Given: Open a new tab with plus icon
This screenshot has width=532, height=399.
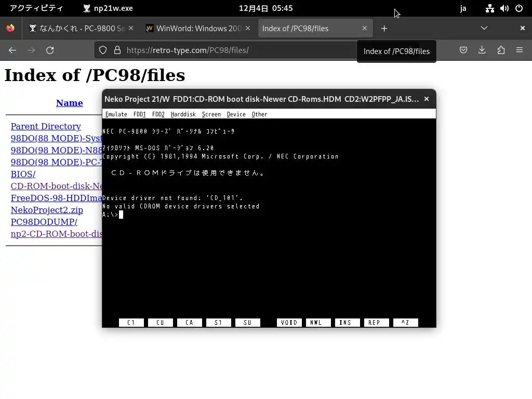Looking at the screenshot, I should tap(384, 29).
